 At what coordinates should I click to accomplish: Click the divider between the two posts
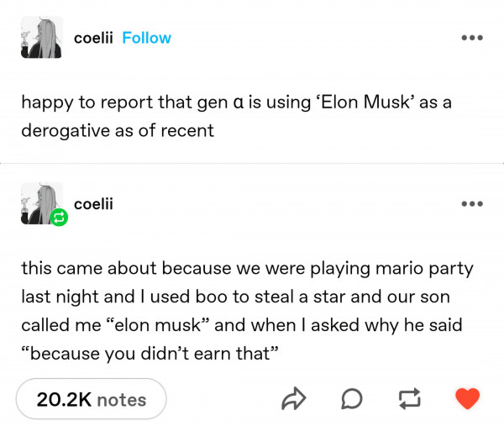(252, 164)
